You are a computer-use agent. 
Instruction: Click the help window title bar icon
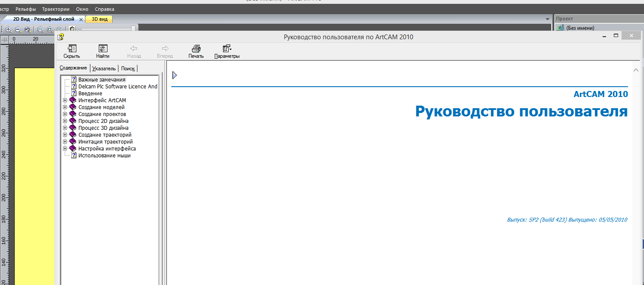(x=61, y=37)
